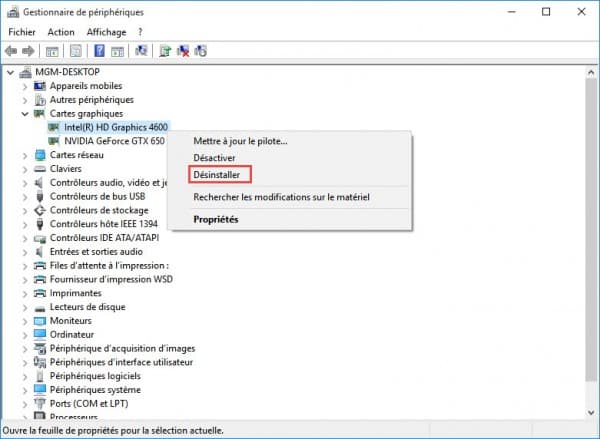Click the Device Manager title bar icon
The height and width of the screenshot is (439, 600).
pos(13,12)
